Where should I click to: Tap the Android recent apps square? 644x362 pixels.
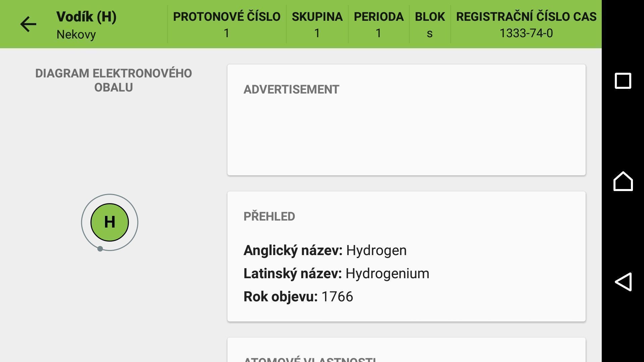tap(623, 81)
